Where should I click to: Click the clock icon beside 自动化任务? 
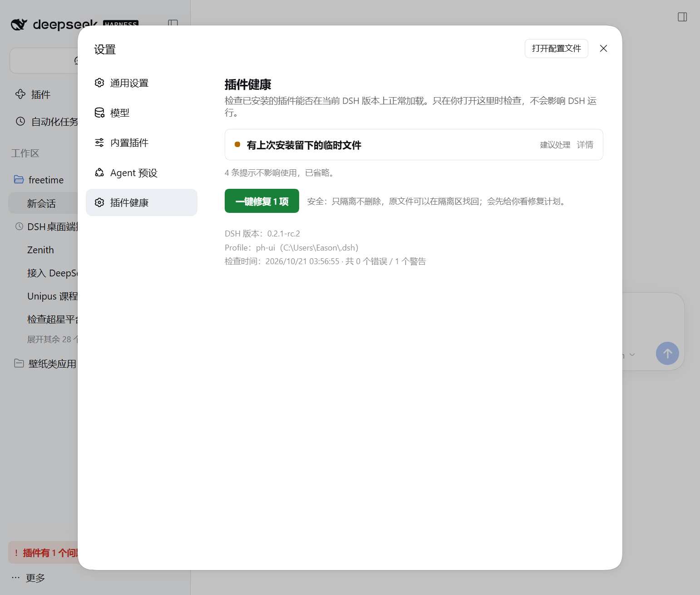(20, 121)
